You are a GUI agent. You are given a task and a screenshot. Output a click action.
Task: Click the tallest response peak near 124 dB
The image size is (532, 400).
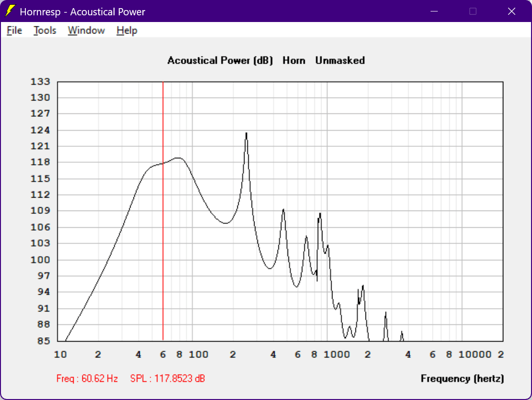tap(246, 133)
